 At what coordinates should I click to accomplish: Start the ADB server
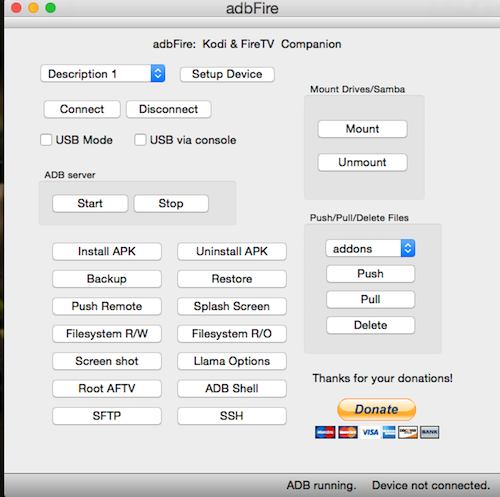[x=90, y=203]
